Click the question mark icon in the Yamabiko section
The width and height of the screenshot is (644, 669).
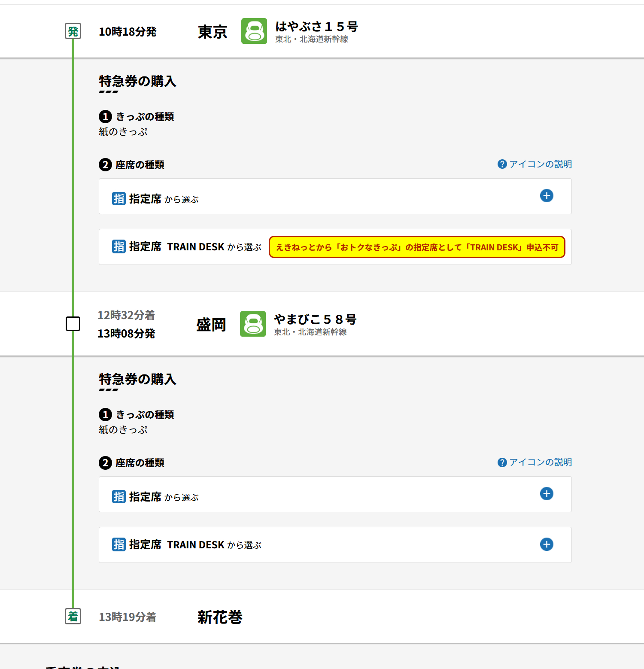(x=502, y=462)
